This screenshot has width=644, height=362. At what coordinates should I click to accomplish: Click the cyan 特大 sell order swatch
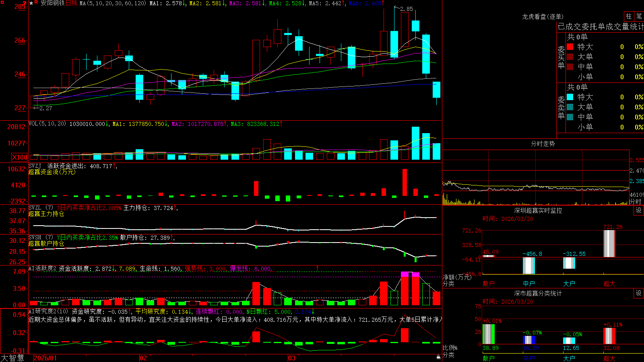coord(570,97)
